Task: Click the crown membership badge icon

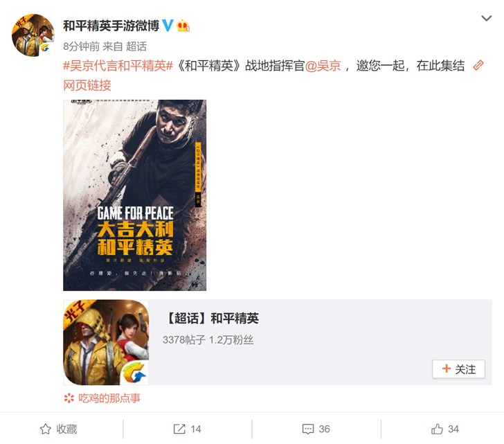Action: point(183,26)
